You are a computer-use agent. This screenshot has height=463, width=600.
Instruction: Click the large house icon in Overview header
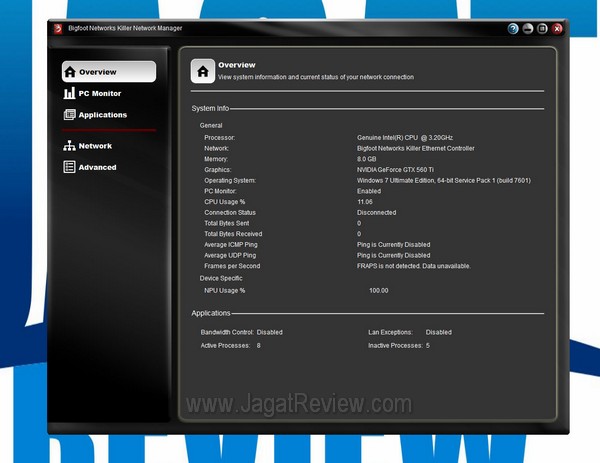203,71
